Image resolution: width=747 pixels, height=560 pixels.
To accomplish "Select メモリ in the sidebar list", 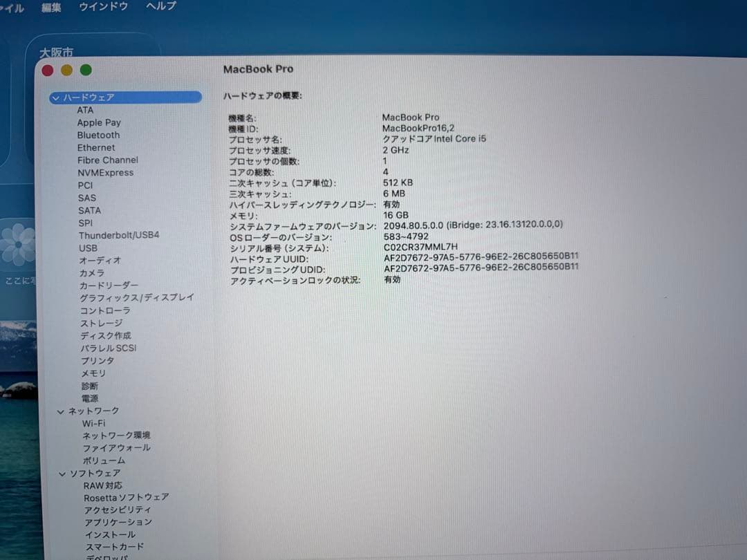I will click(93, 373).
